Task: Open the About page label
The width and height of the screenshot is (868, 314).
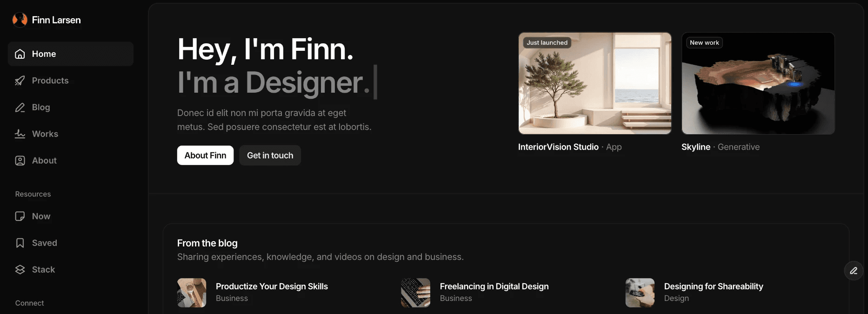Action: tap(44, 160)
